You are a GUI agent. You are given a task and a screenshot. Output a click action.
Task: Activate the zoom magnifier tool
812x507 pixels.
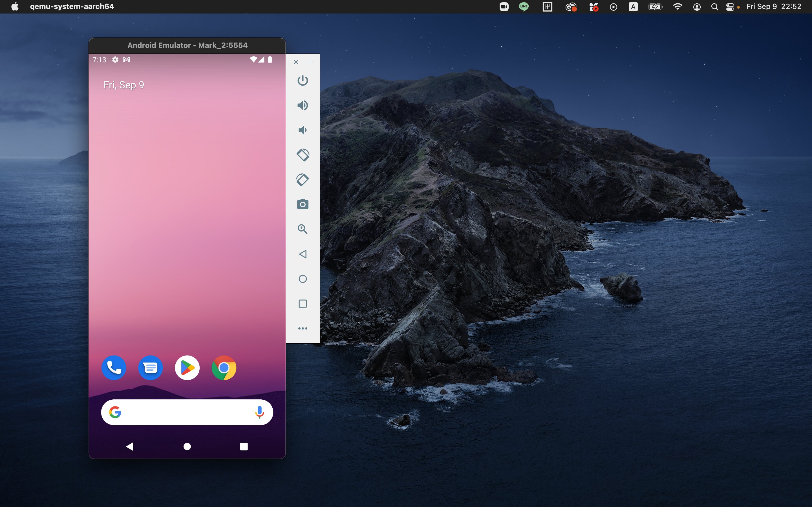302,229
